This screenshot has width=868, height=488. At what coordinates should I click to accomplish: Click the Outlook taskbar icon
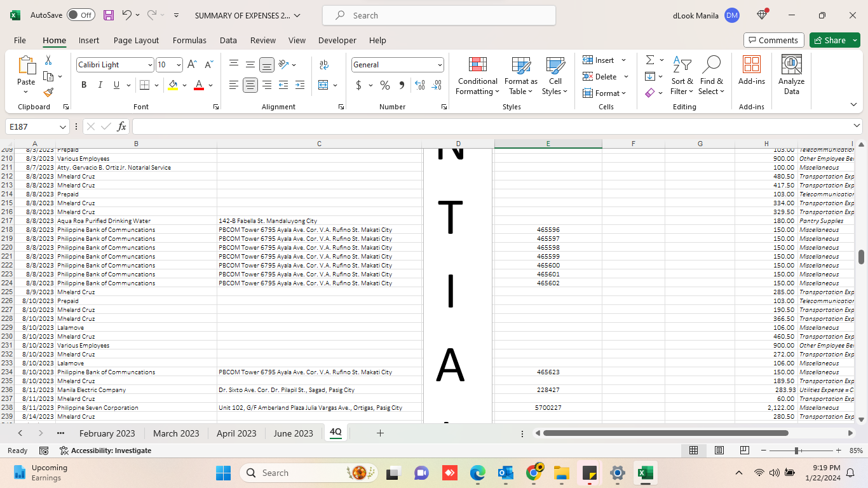tap(506, 473)
